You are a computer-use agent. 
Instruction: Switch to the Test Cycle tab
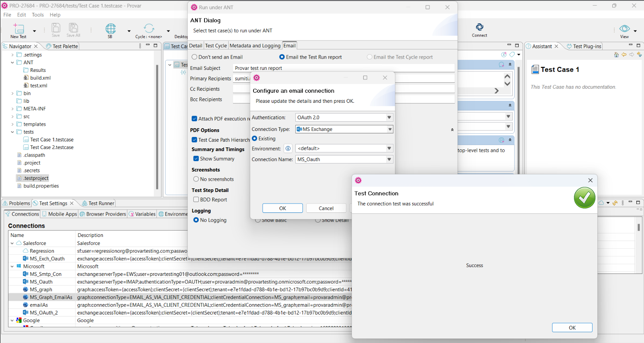pyautogui.click(x=216, y=46)
